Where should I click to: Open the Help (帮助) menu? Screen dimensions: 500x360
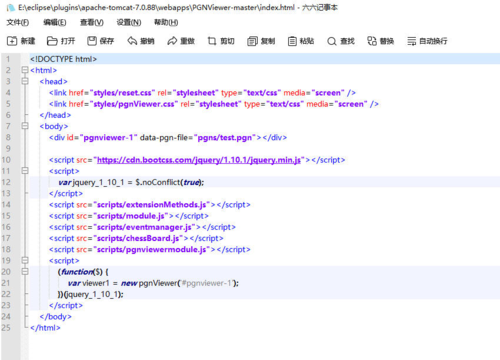pyautogui.click(x=166, y=22)
